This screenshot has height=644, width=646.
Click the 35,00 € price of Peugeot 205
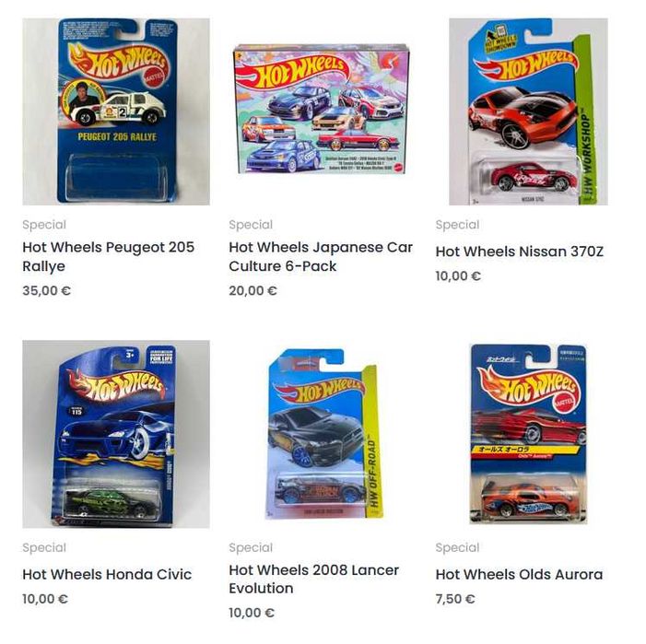click(47, 290)
